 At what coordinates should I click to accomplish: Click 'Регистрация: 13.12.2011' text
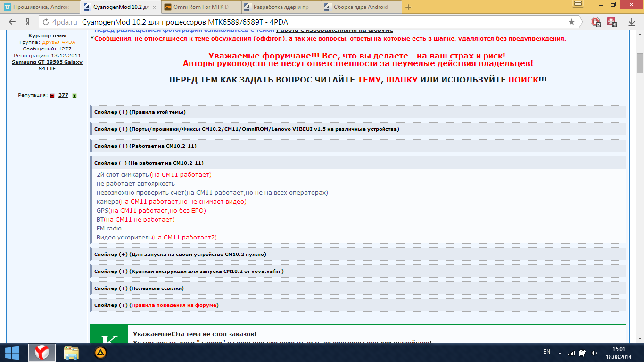(x=47, y=55)
